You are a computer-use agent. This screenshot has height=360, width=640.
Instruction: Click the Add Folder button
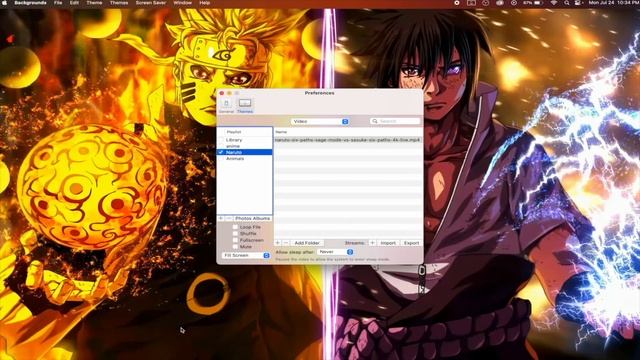click(307, 243)
